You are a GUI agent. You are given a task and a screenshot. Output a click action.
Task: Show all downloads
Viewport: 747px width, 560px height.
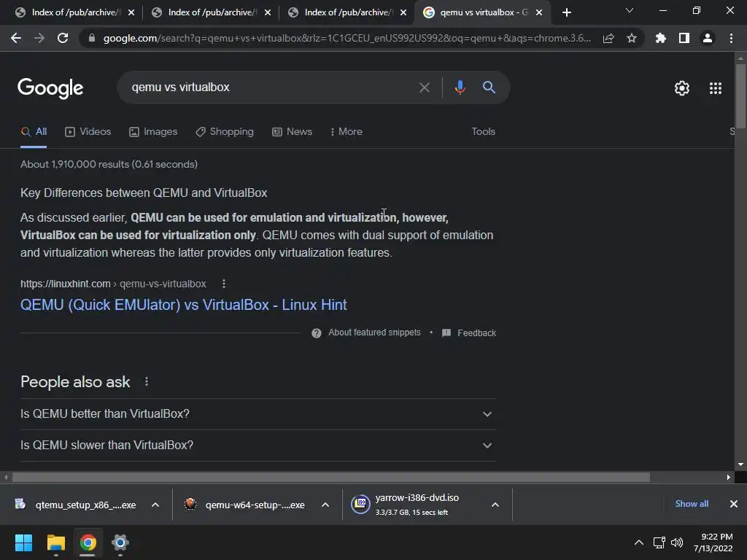tap(692, 504)
